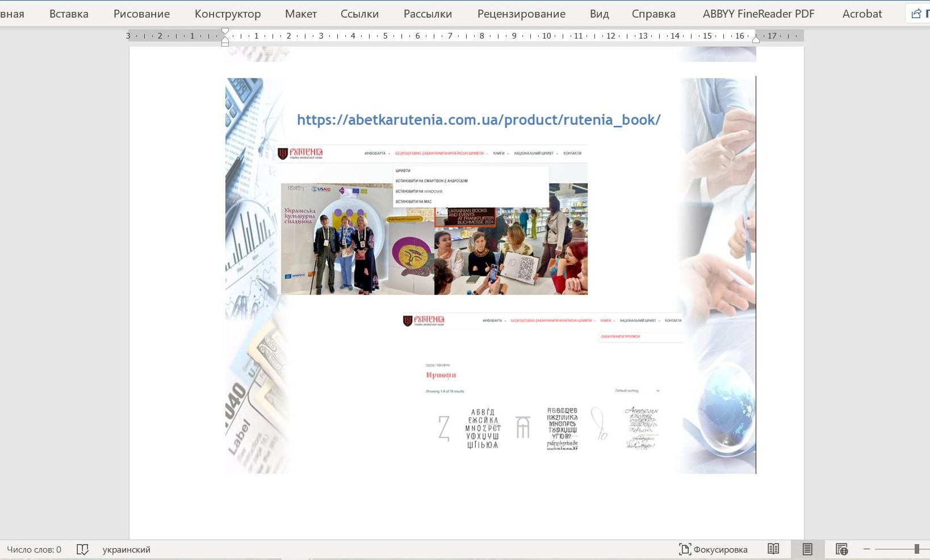Click the spelling check book icon
This screenshot has height=560, width=930.
[x=82, y=549]
